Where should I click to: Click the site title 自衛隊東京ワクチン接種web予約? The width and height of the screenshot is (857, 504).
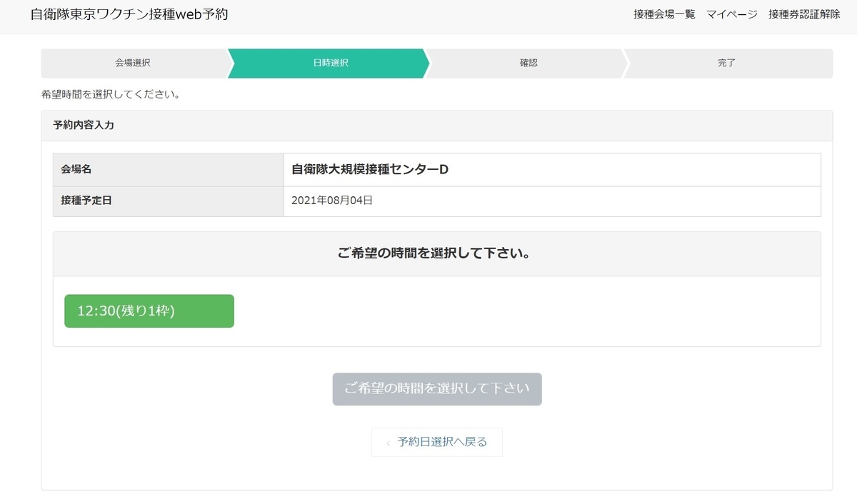129,14
